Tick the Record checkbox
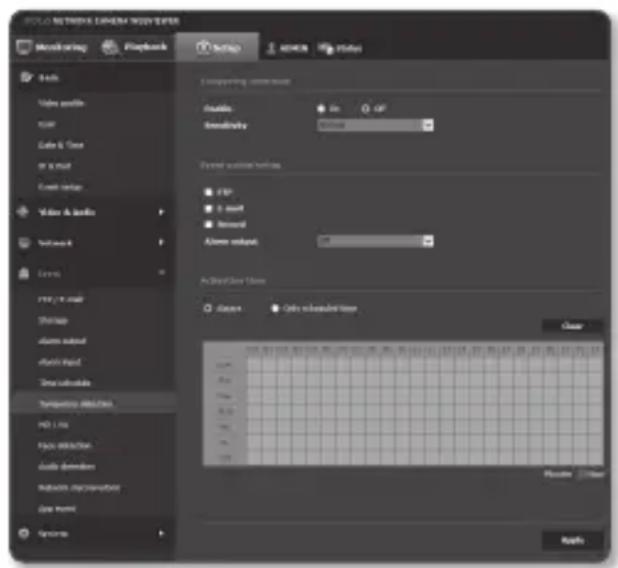 [x=208, y=224]
